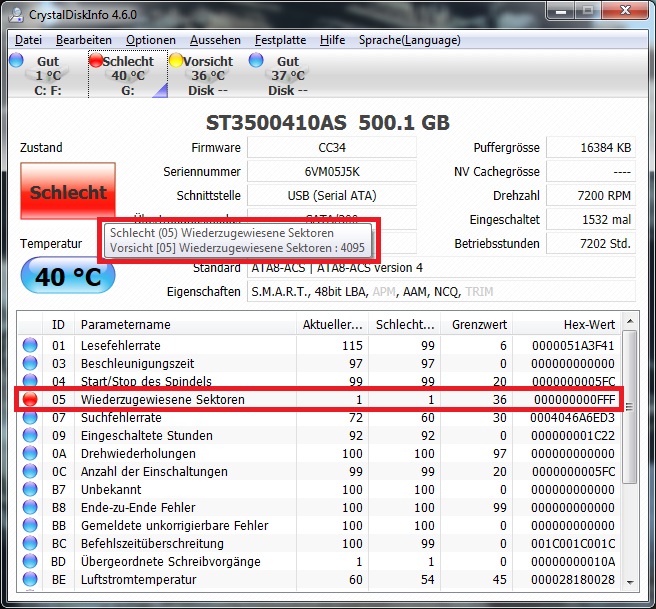This screenshot has height=609, width=656.
Task: Click the SMART list scroll down arrow
Action: pyautogui.click(x=630, y=583)
